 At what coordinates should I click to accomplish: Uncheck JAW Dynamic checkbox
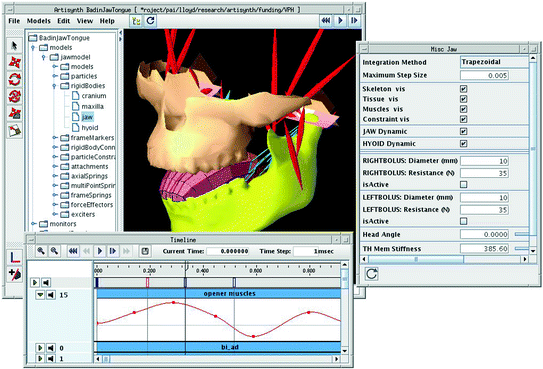[x=464, y=132]
